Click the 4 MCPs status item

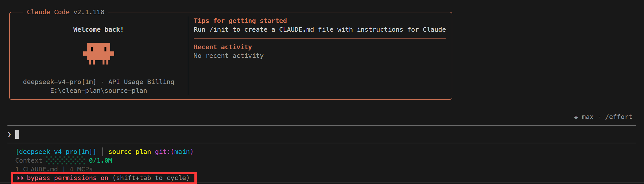click(x=81, y=169)
